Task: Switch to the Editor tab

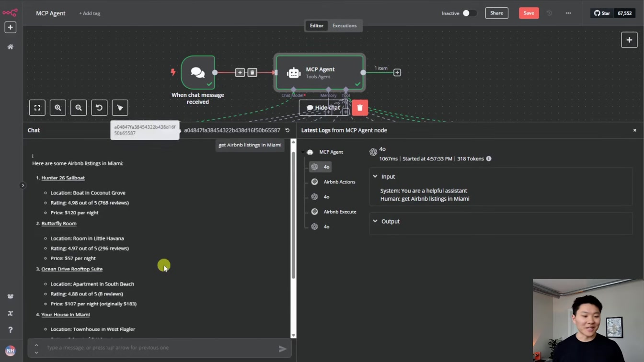Action: pyautogui.click(x=316, y=25)
